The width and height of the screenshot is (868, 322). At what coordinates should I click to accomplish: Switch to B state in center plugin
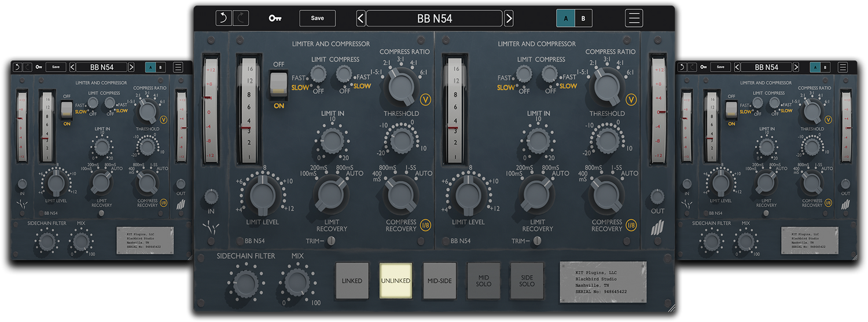(583, 19)
